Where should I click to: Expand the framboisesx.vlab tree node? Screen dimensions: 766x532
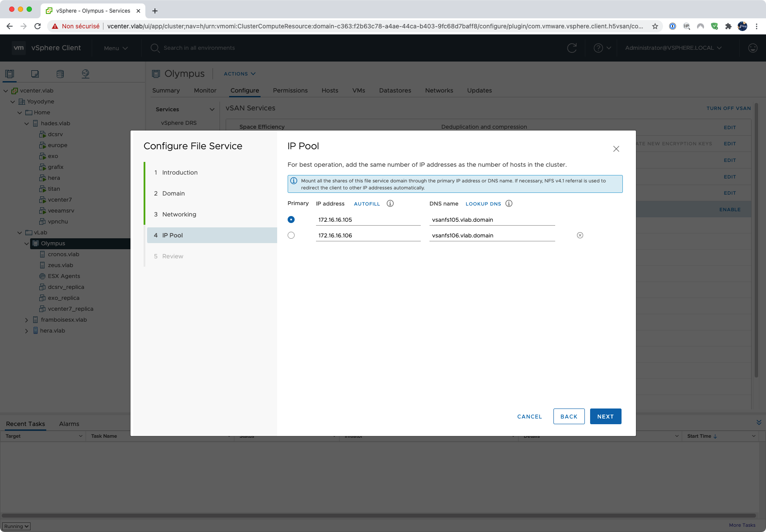[27, 320]
